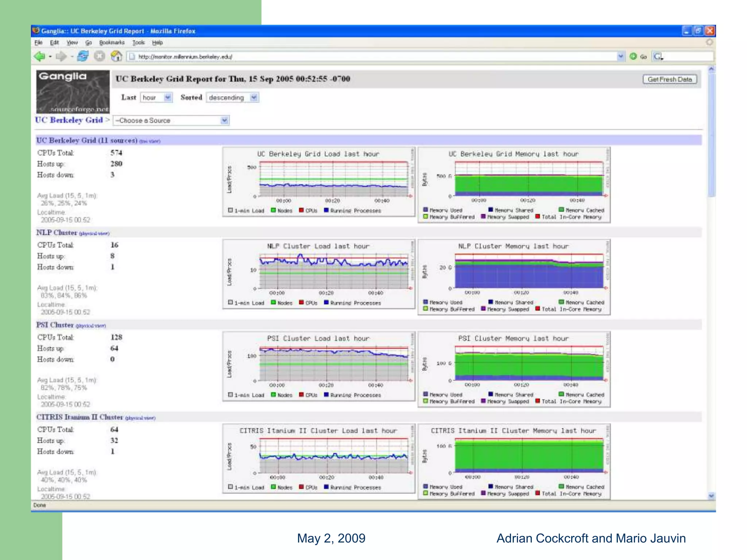The width and height of the screenshot is (747, 560).
Task: Open the Forward button history dropdown arrow
Action: click(x=72, y=57)
